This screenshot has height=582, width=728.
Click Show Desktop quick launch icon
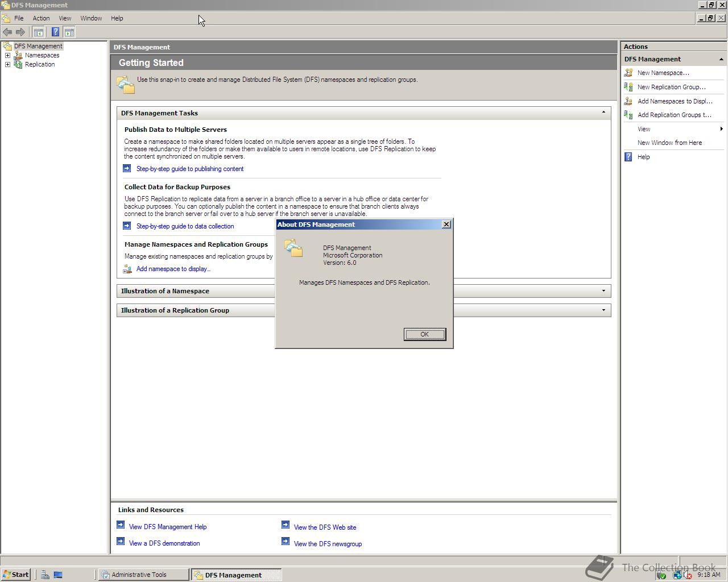coord(58,575)
